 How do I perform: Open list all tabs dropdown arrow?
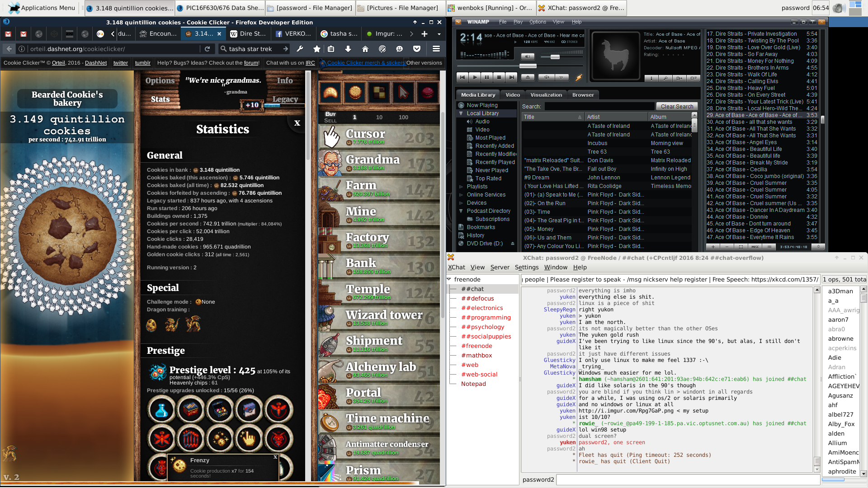point(439,34)
